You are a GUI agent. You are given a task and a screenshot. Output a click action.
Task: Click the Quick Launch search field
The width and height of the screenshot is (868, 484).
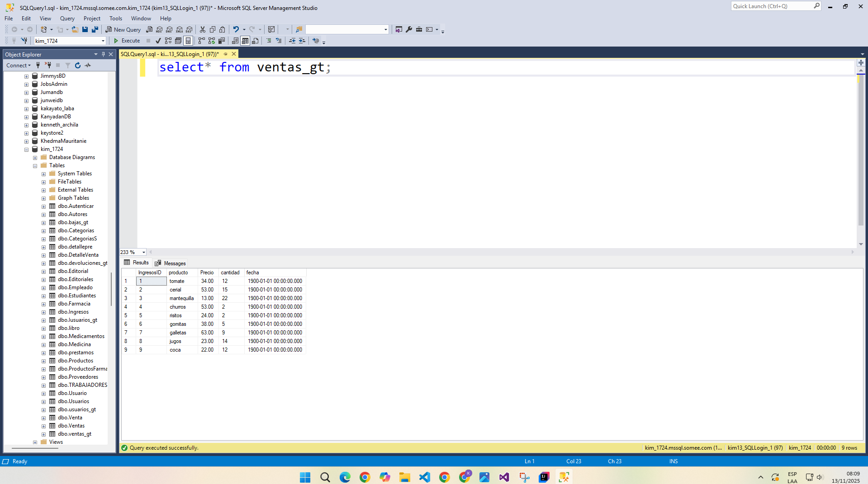pyautogui.click(x=772, y=6)
